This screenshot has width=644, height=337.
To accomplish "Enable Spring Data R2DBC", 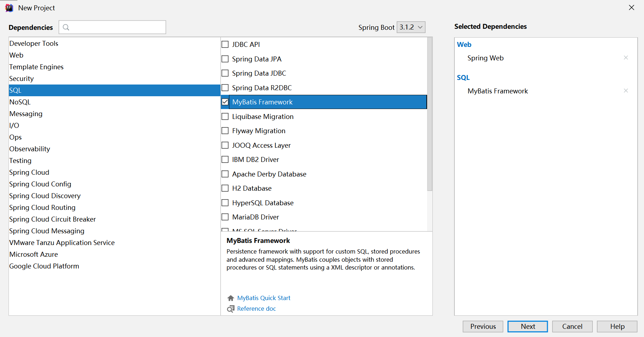I will point(225,88).
